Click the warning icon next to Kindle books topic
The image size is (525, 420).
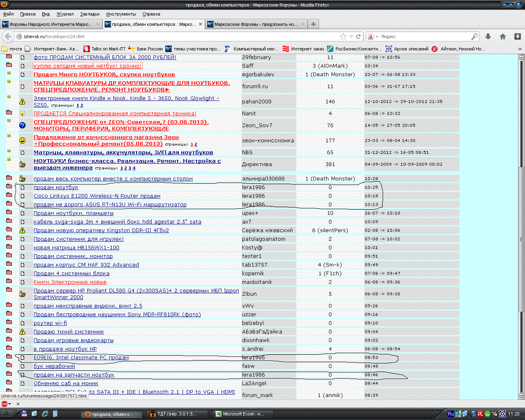(x=23, y=101)
